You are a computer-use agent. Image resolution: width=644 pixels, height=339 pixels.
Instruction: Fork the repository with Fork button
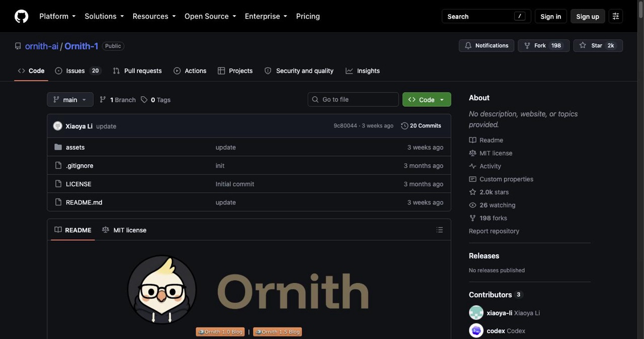[543, 45]
